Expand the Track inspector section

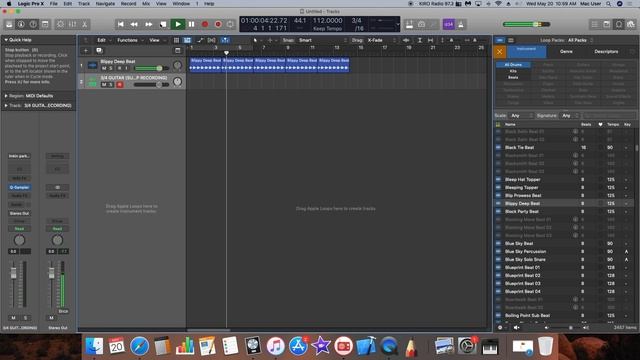(6, 106)
